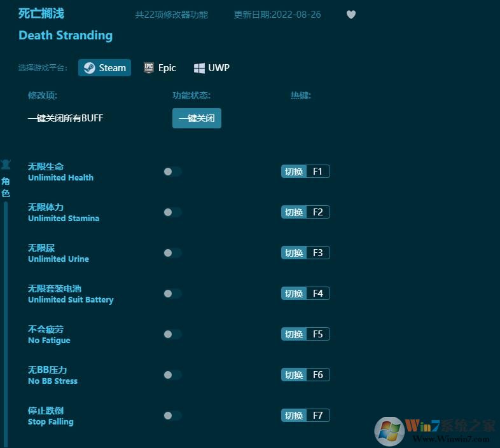Click the heart favorite icon
Viewport: 500px width, 448px height.
coord(351,15)
